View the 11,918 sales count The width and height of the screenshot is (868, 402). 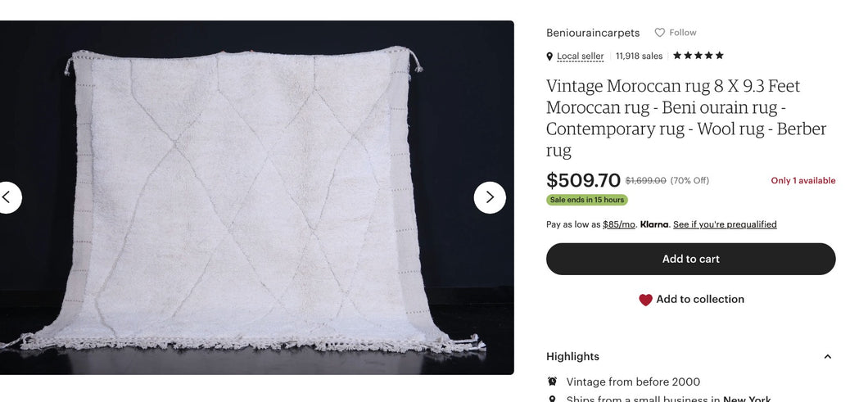(639, 56)
